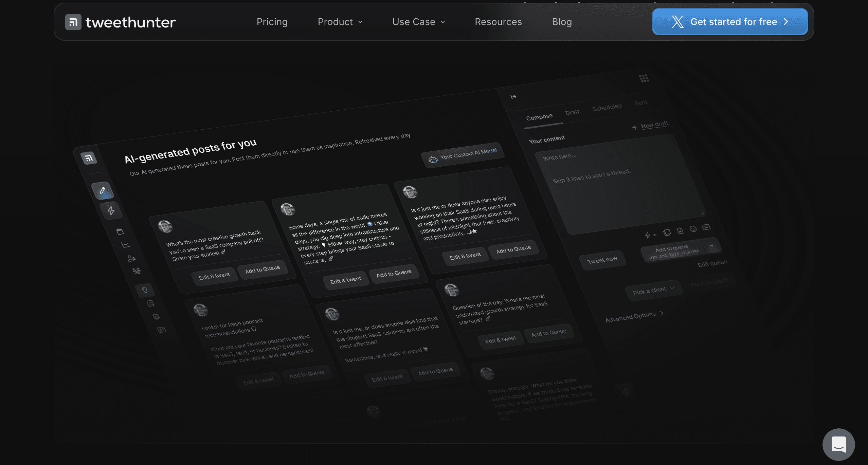Viewport: 868px width, 465px height.
Task: Click the add file icon below editor
Action: tap(680, 231)
